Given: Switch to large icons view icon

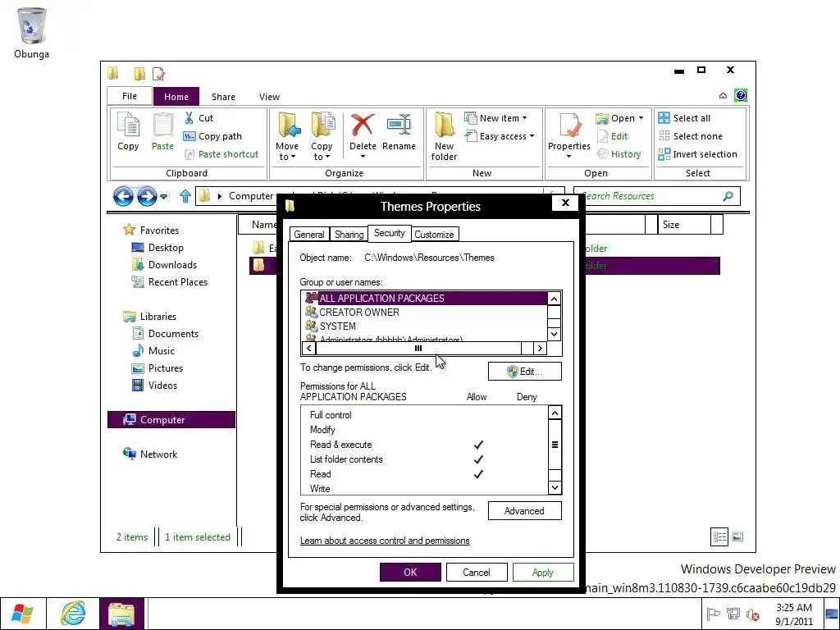Looking at the screenshot, I should click(x=737, y=536).
